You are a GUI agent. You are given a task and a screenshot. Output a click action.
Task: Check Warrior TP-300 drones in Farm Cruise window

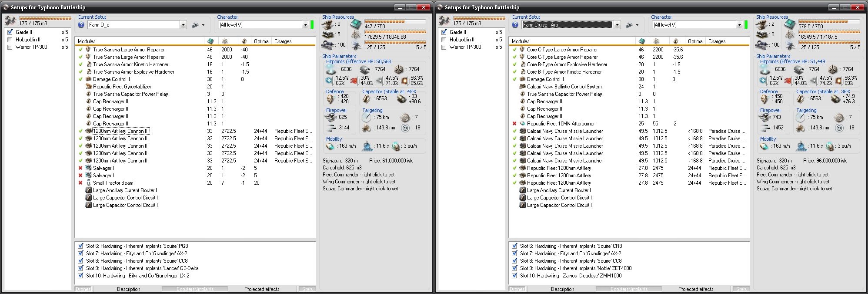coord(444,47)
